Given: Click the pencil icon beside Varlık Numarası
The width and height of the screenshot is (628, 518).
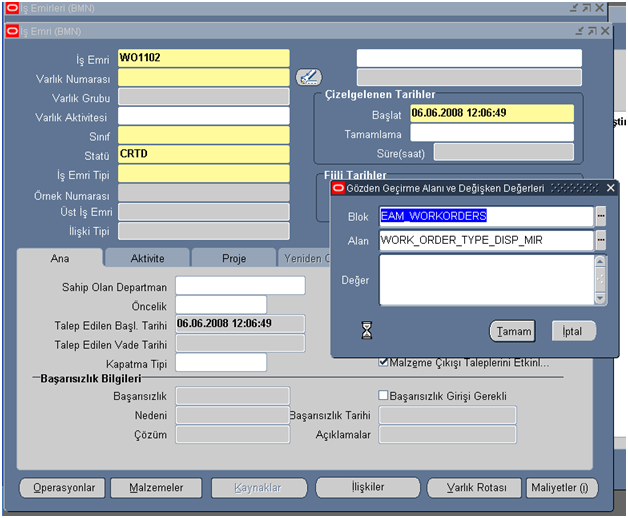Looking at the screenshot, I should tap(309, 76).
